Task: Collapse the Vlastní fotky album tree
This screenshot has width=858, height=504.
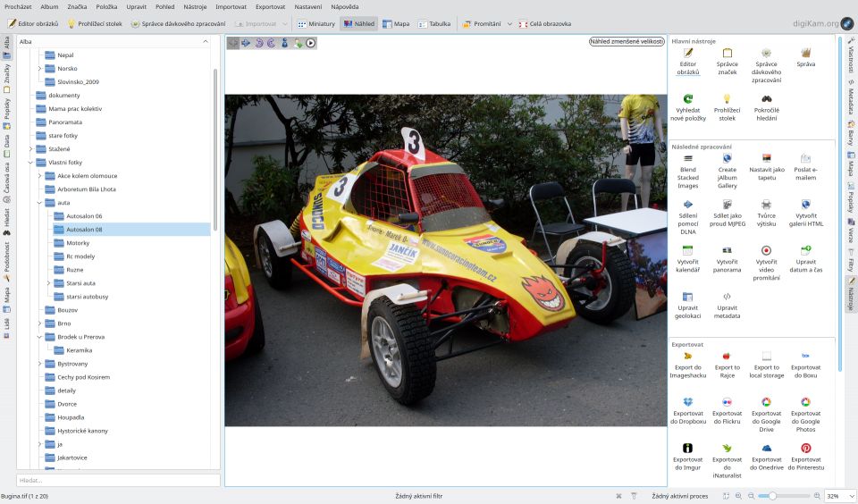Action: 30,163
